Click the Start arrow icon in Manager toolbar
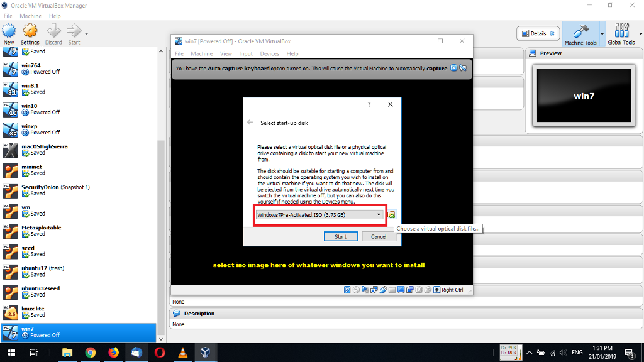The height and width of the screenshot is (362, 644). [74, 34]
